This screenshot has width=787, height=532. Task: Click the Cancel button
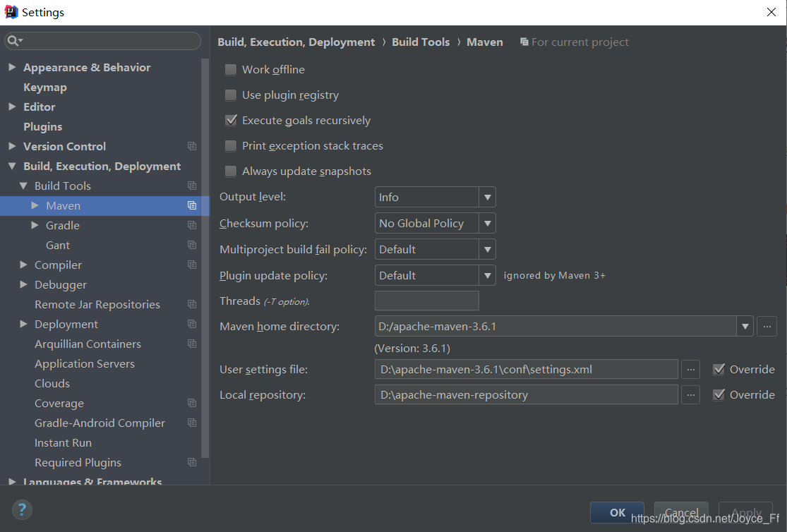click(681, 512)
